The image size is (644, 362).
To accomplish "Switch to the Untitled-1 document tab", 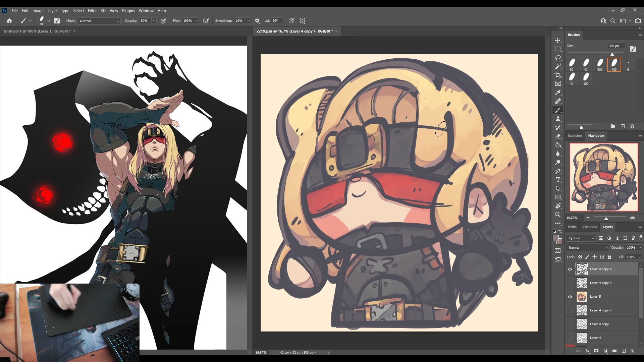I will click(x=37, y=31).
